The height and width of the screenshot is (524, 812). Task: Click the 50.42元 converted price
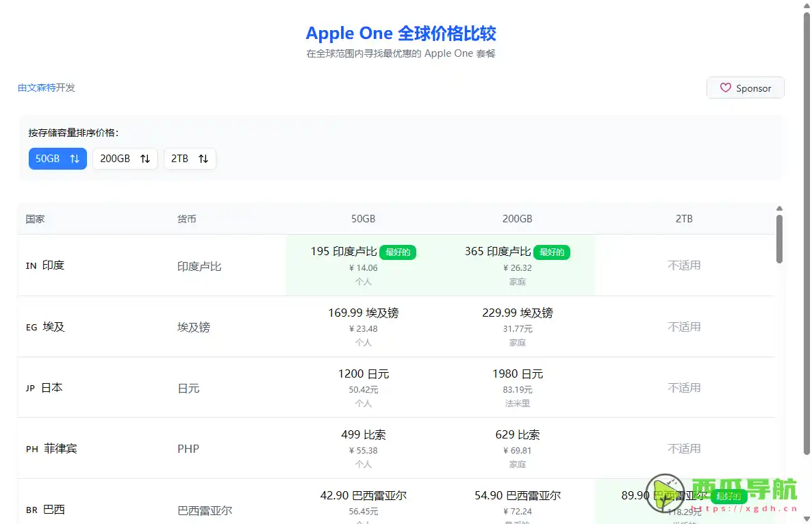tap(363, 389)
